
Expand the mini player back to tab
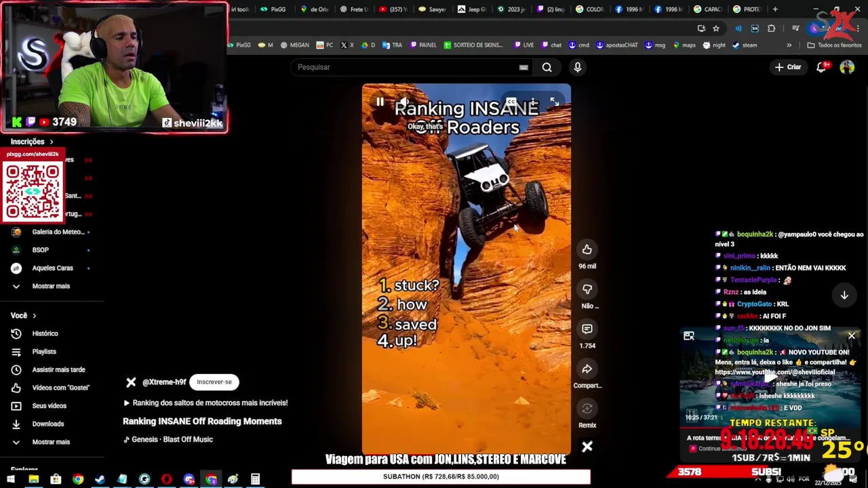pos(689,335)
